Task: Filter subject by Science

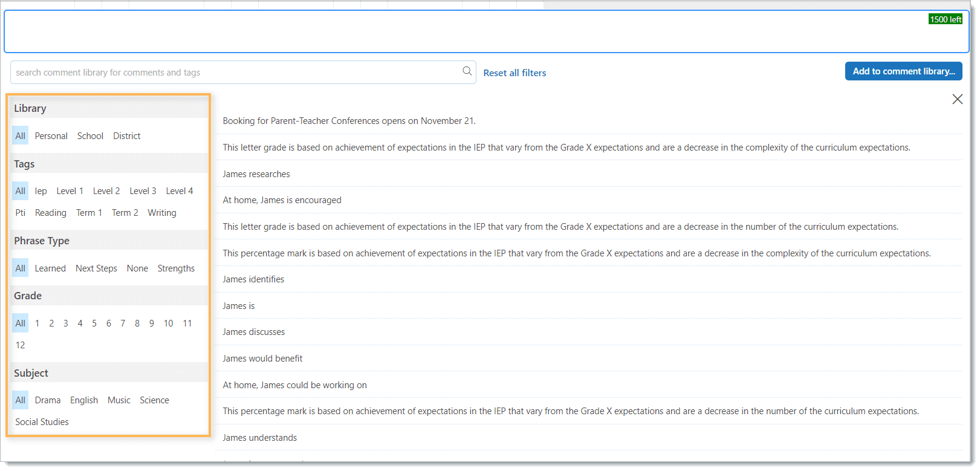Action: click(x=154, y=400)
